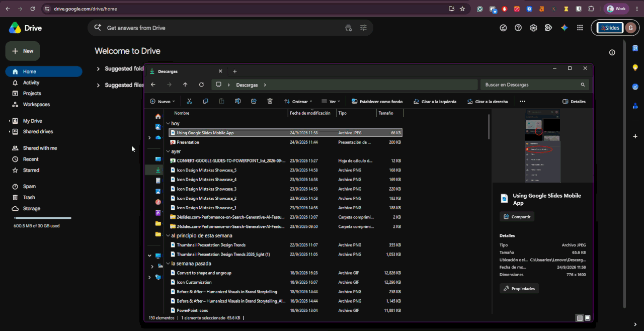Open Google Drive settings gear
644x331 pixels.
coord(533,28)
